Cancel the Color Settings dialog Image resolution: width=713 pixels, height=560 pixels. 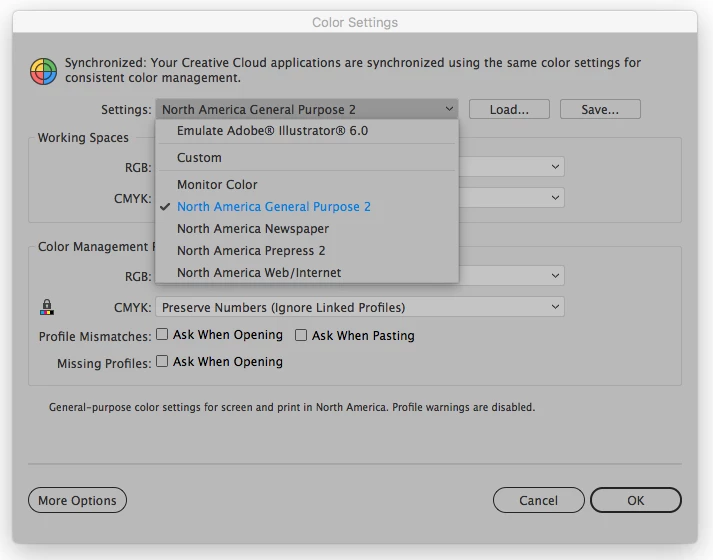click(538, 500)
